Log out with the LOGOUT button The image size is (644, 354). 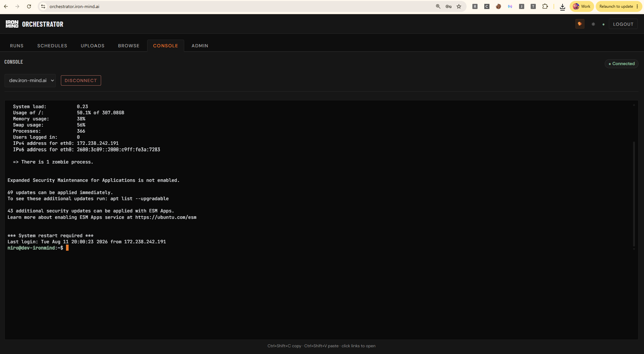[x=623, y=24]
